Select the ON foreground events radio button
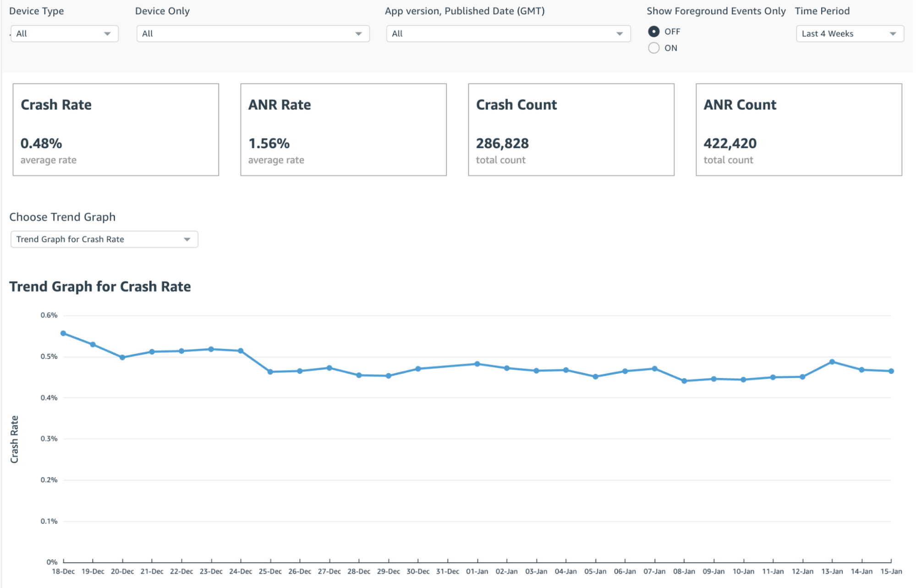The width and height of the screenshot is (916, 588). [653, 48]
